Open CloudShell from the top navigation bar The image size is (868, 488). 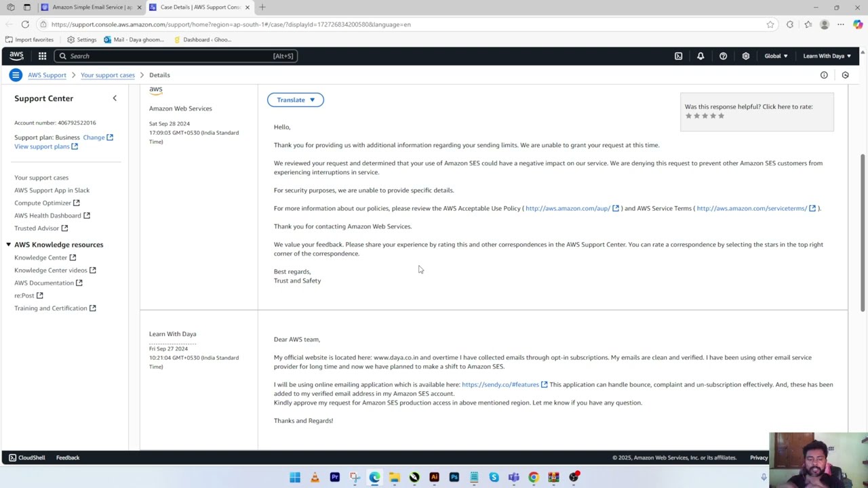[678, 56]
